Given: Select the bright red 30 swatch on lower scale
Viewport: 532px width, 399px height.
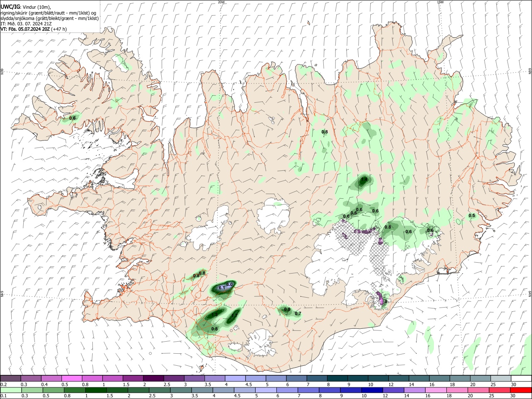Looking at the screenshot, I should 520,390.
